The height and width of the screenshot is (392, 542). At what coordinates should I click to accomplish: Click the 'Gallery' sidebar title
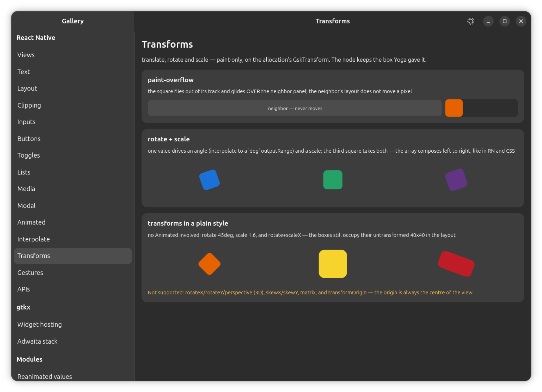coord(73,21)
